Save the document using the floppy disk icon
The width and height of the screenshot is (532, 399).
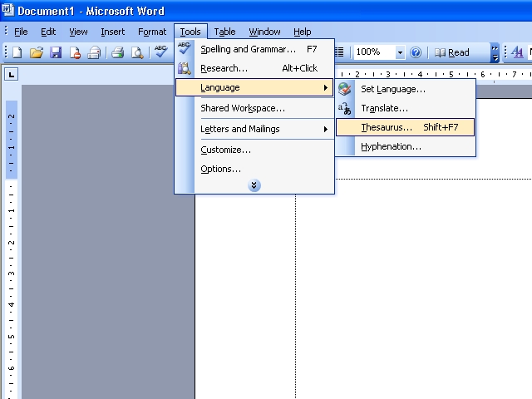pos(56,52)
